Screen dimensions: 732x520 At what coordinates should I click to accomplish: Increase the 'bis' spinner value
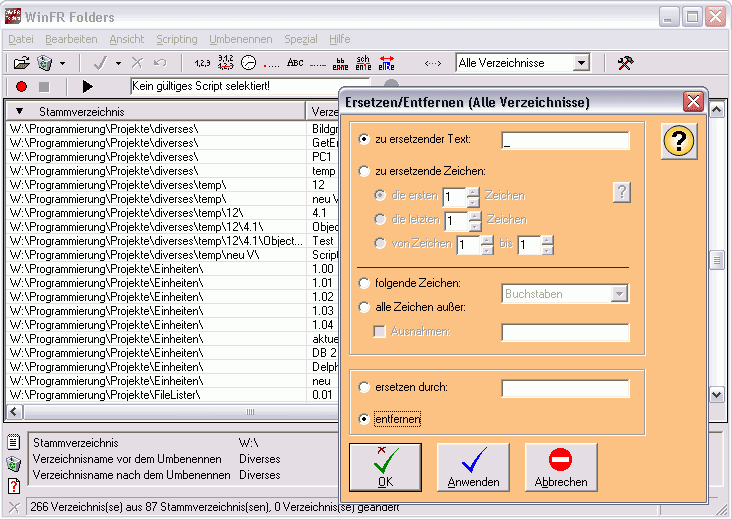pyautogui.click(x=548, y=239)
